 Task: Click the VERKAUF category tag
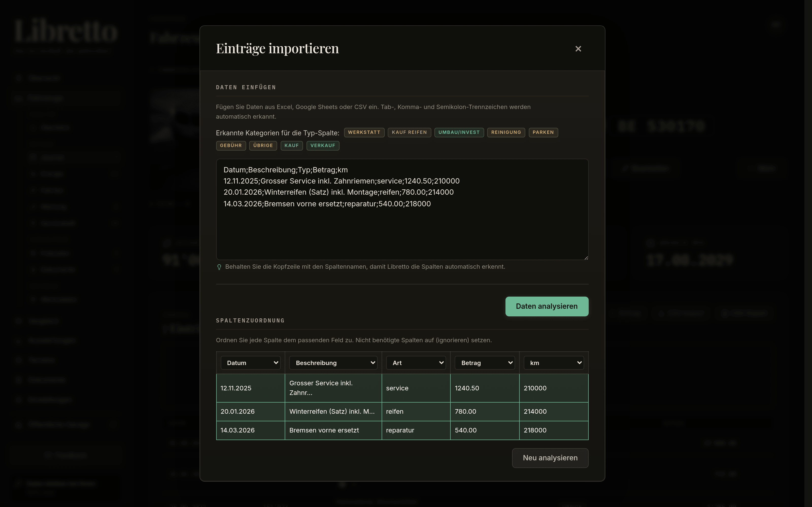[x=323, y=146]
